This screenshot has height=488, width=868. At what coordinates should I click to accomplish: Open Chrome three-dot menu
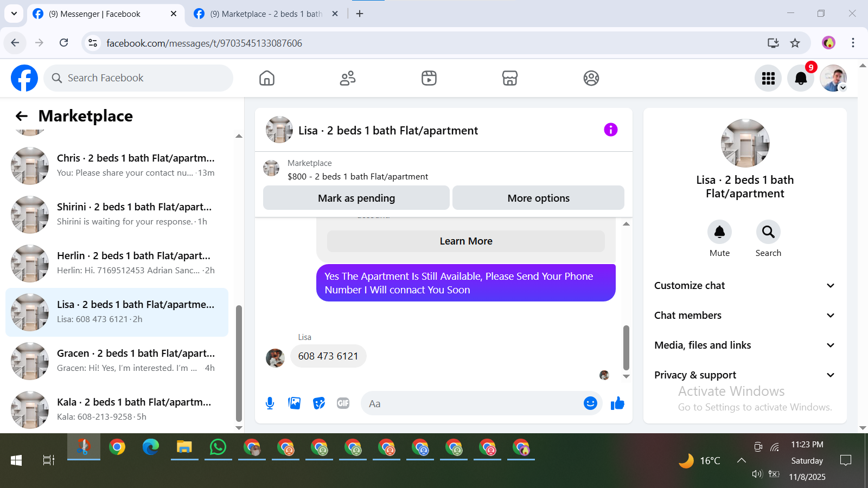[x=853, y=43]
